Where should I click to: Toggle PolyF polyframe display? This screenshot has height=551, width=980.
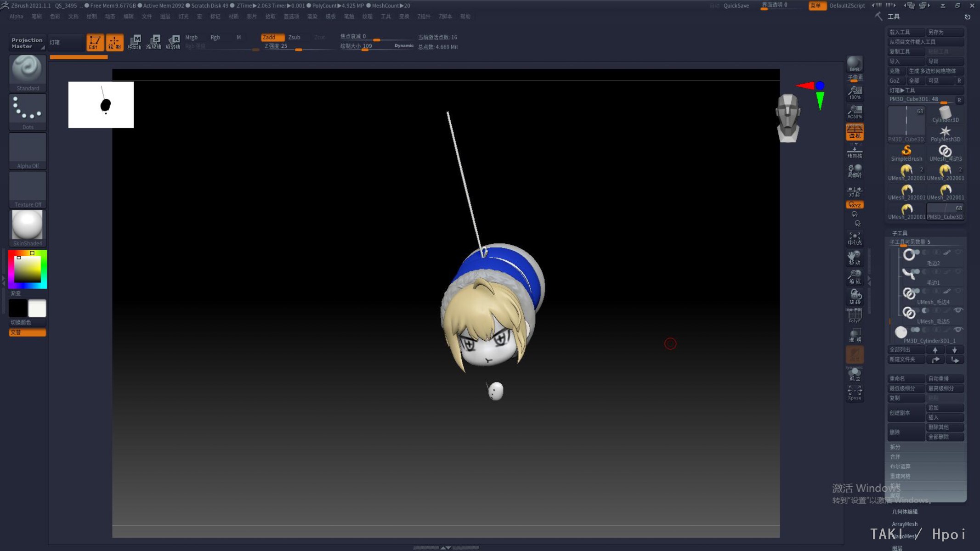pos(855,316)
